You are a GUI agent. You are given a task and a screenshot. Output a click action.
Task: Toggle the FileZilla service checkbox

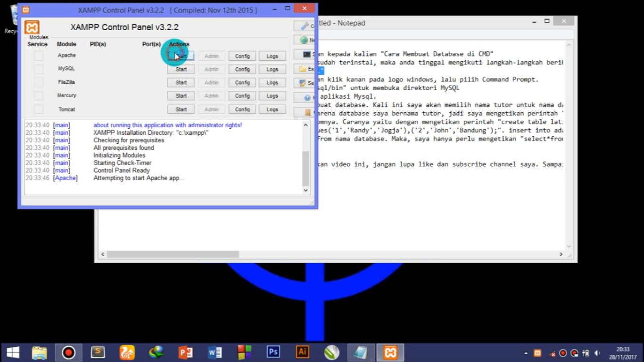(x=38, y=82)
